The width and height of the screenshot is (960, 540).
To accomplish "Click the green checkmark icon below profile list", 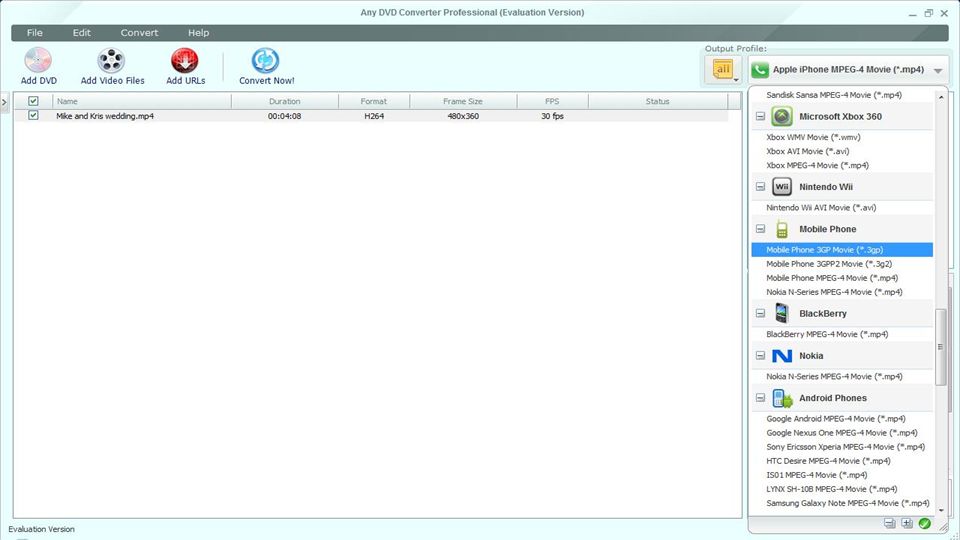I will tap(924, 523).
